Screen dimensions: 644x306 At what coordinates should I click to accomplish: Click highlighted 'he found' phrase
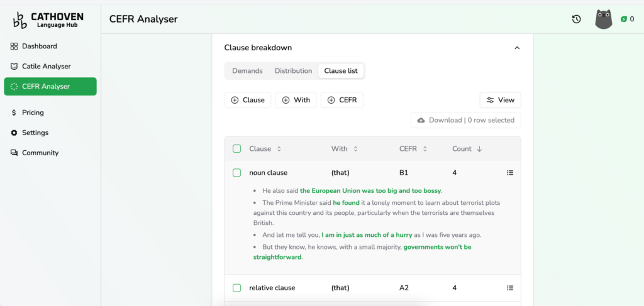[347, 202]
